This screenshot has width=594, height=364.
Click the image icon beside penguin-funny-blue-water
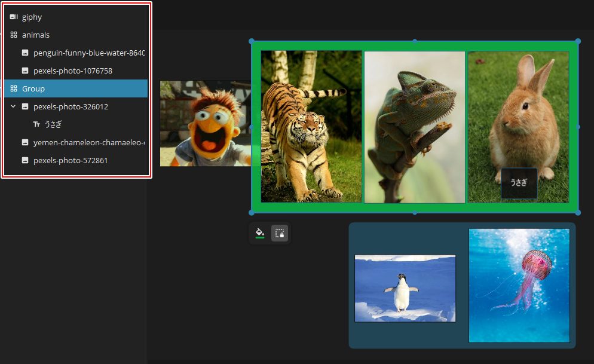25,53
